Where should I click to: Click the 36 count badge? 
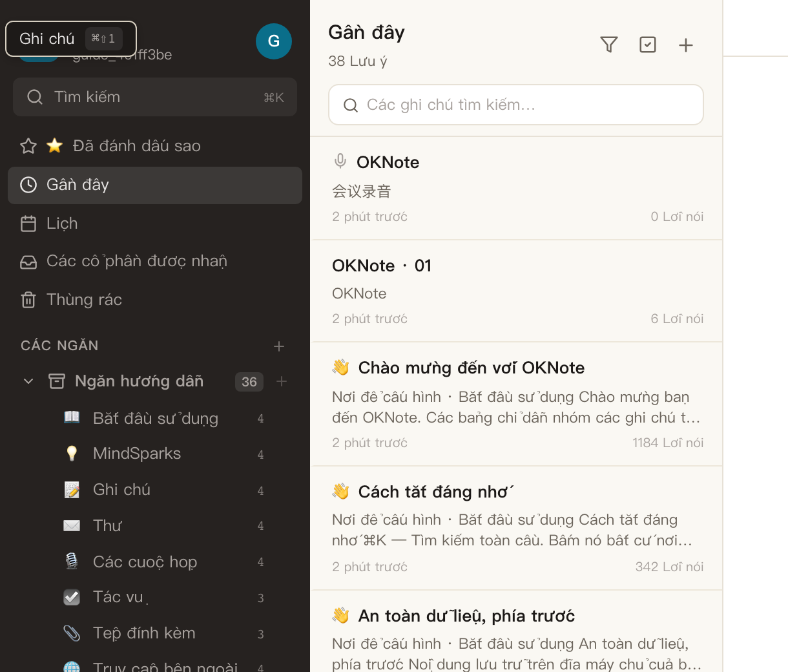point(249,382)
